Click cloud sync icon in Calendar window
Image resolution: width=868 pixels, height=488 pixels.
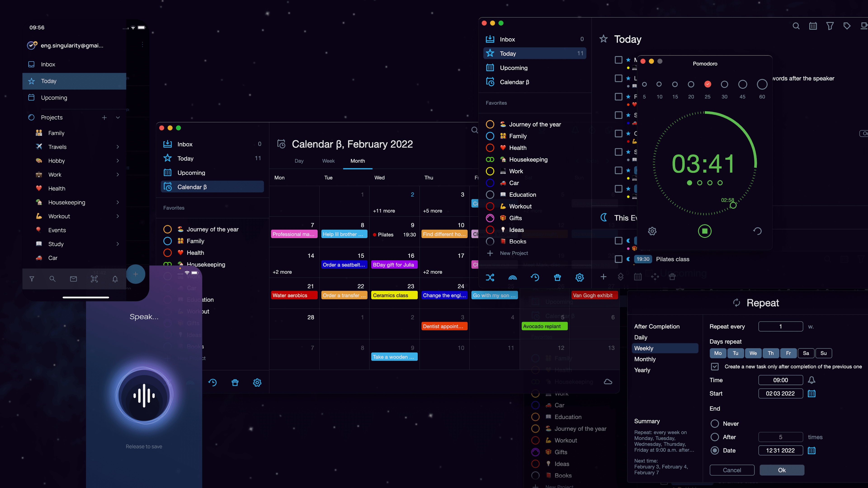pos(608,382)
